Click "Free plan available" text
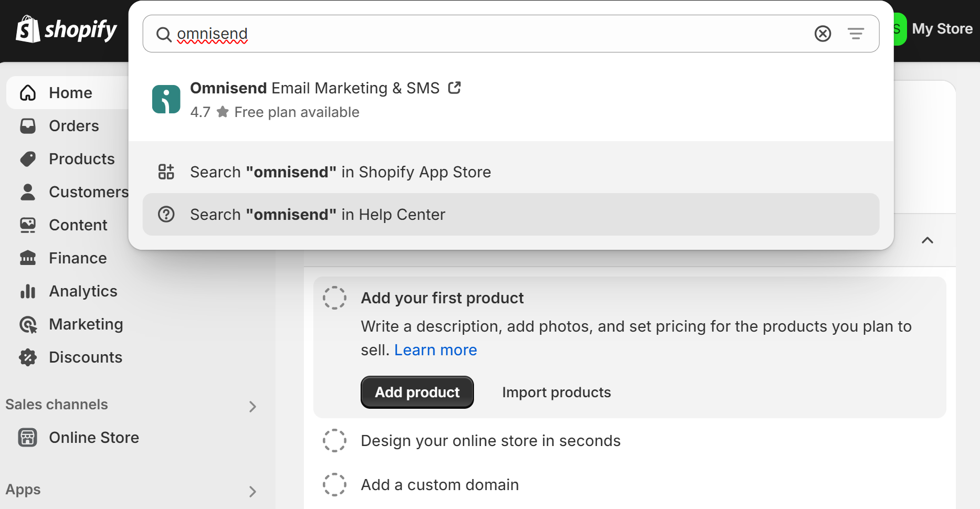This screenshot has height=509, width=980. coord(297,112)
